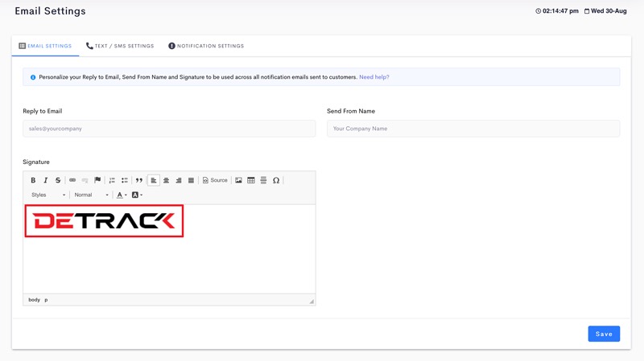This screenshot has width=644, height=361.
Task: Insert a special character (omega)
Action: (x=276, y=180)
